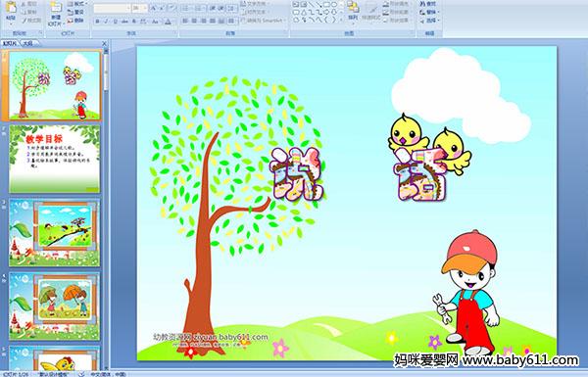Click the Find button in Editing group
The width and height of the screenshot is (588, 377).
pyautogui.click(x=428, y=4)
